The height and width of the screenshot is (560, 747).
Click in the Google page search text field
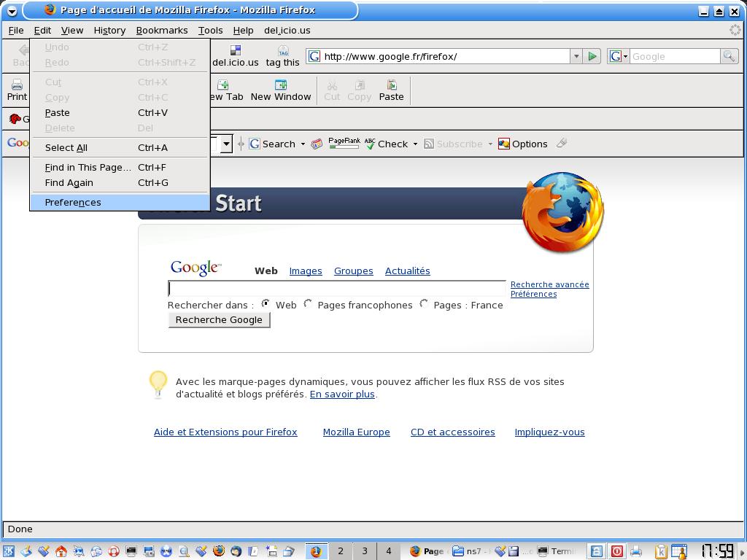click(337, 288)
